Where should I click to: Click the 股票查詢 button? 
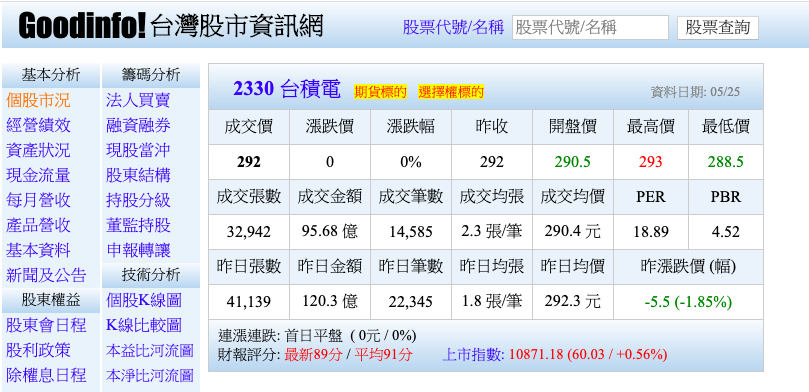point(718,28)
